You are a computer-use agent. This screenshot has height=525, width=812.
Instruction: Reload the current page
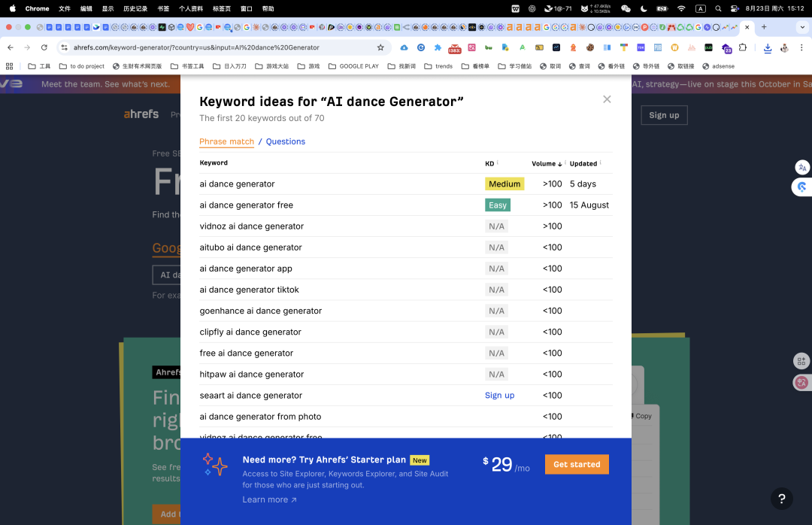pyautogui.click(x=44, y=47)
